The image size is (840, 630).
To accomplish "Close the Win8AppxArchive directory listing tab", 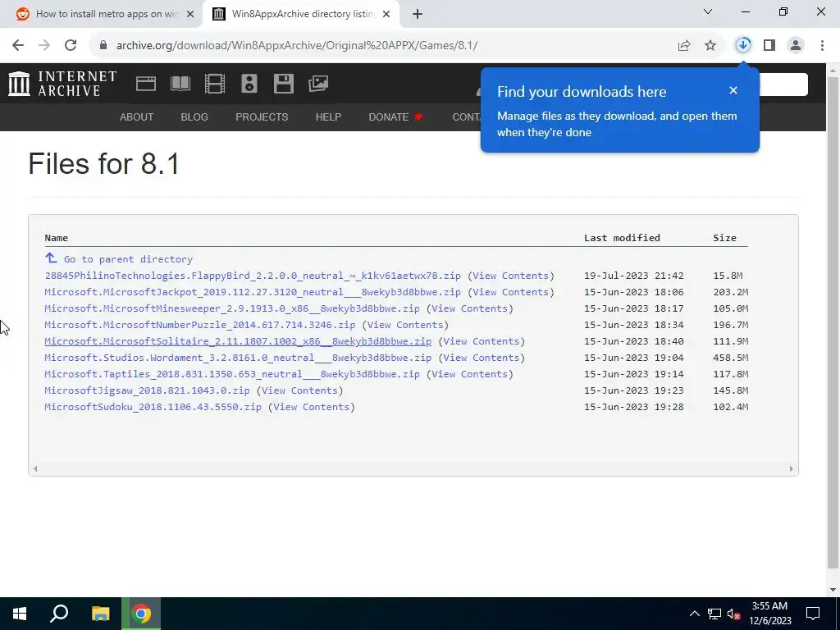I will coord(386,14).
